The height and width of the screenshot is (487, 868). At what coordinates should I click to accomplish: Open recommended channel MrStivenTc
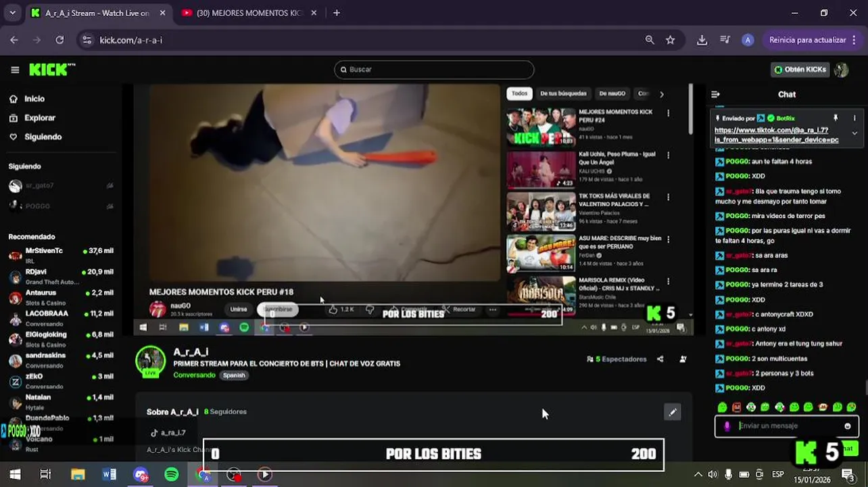pyautogui.click(x=61, y=255)
